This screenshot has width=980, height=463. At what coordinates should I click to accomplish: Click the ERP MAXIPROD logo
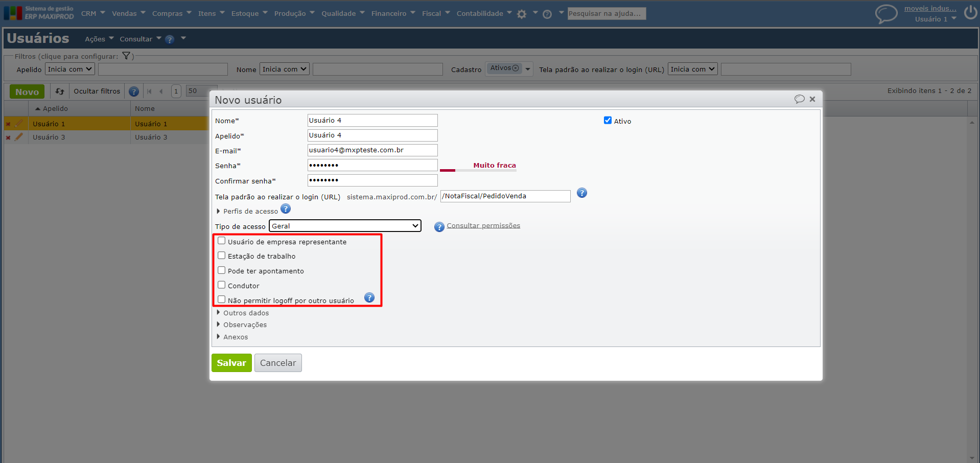coord(39,13)
